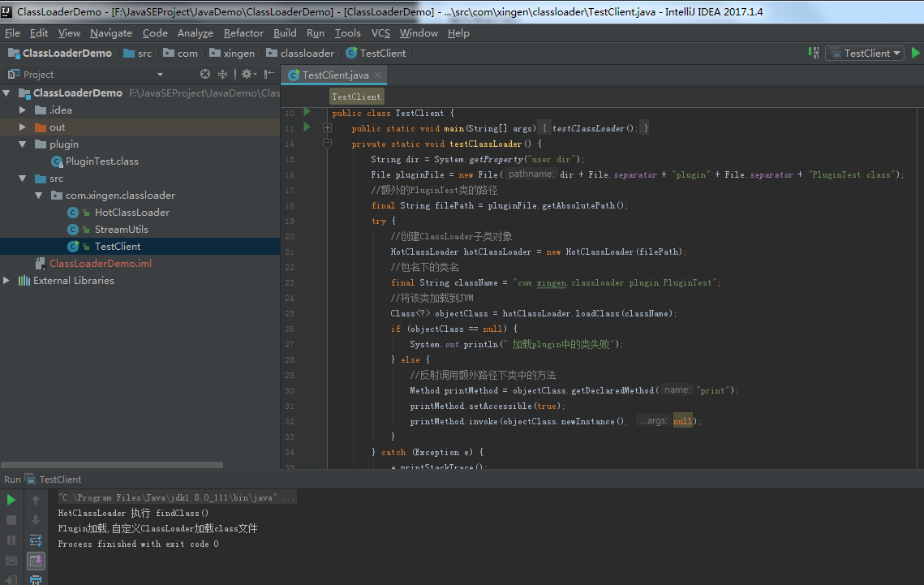
Task: Close the TestClient.java tab
Action: [x=378, y=75]
